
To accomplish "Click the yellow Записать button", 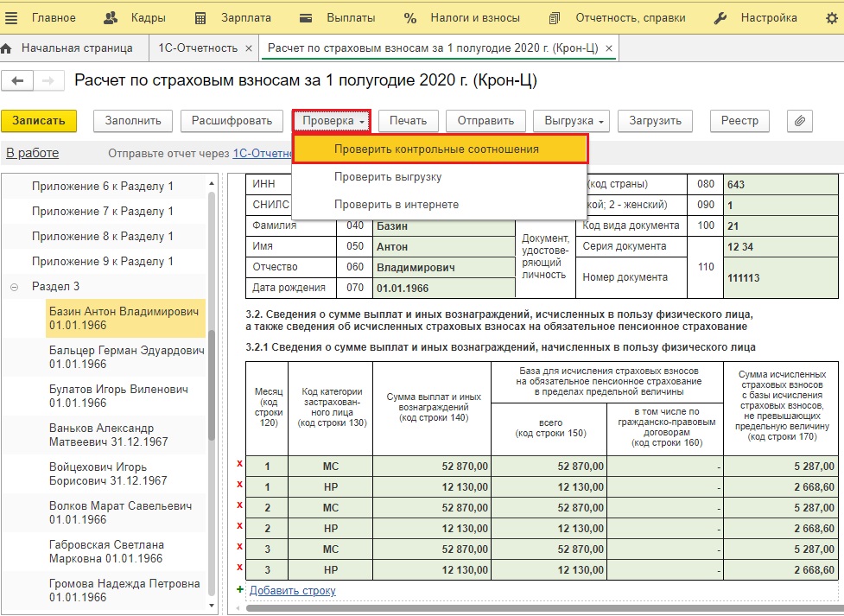I will click(39, 121).
